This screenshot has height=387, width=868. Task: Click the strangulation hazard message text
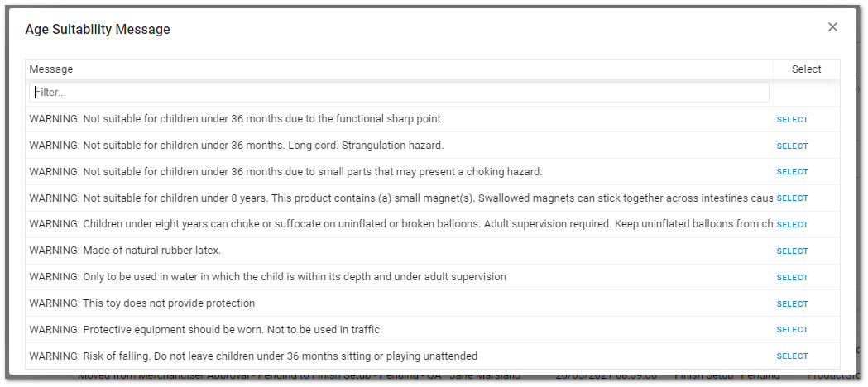(237, 146)
